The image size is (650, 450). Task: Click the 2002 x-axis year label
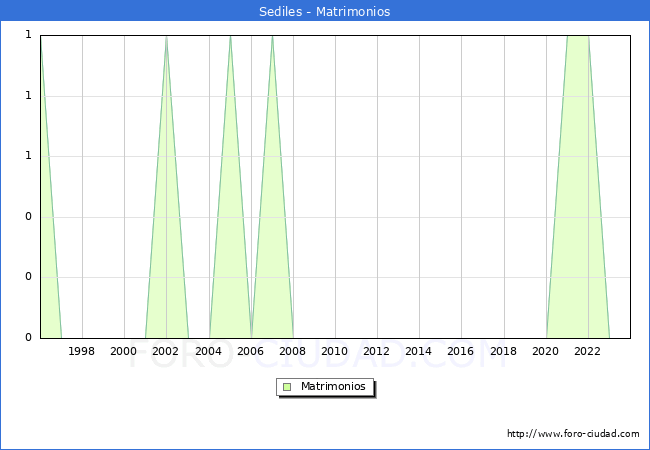click(x=166, y=351)
